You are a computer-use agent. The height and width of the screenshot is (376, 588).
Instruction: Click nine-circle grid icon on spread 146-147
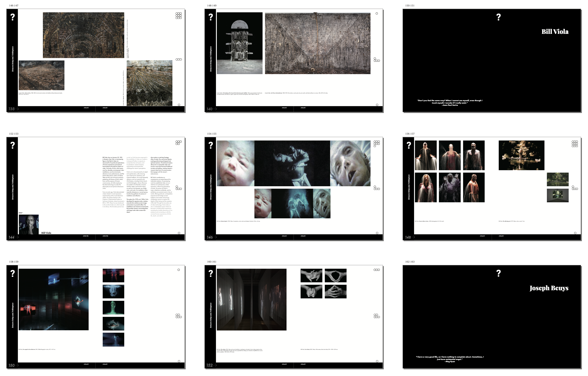[x=179, y=16]
